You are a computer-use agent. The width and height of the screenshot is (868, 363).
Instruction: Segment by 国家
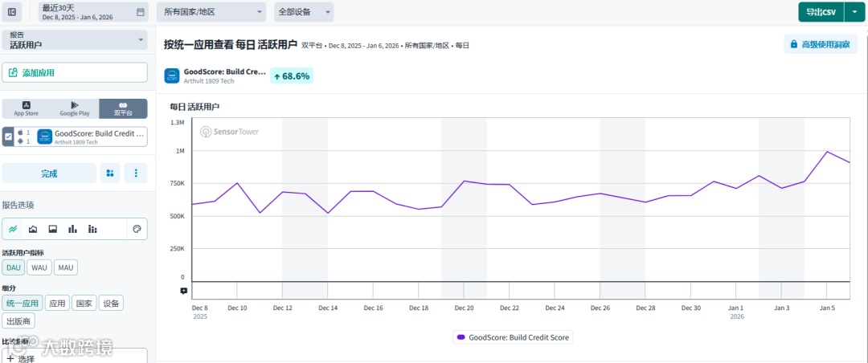[84, 304]
